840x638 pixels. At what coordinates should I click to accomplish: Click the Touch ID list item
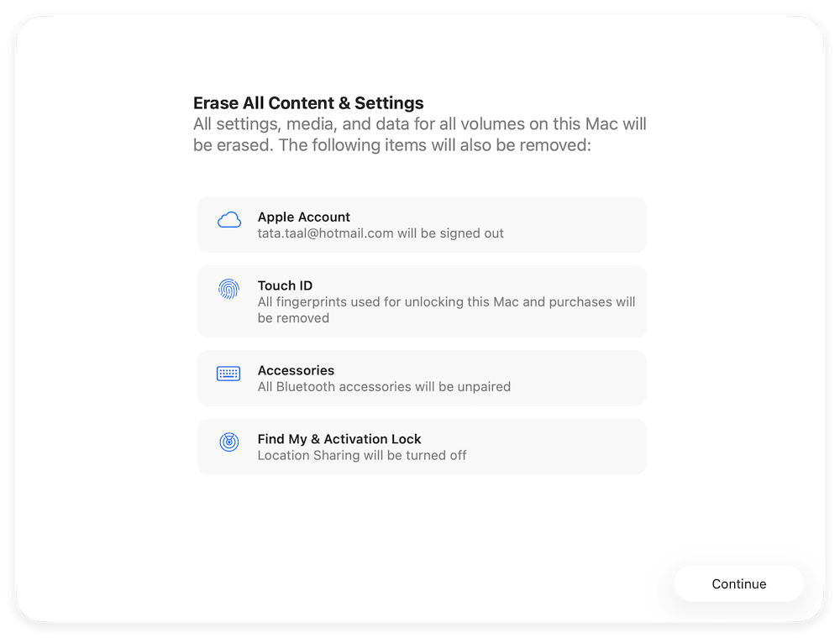coord(420,301)
